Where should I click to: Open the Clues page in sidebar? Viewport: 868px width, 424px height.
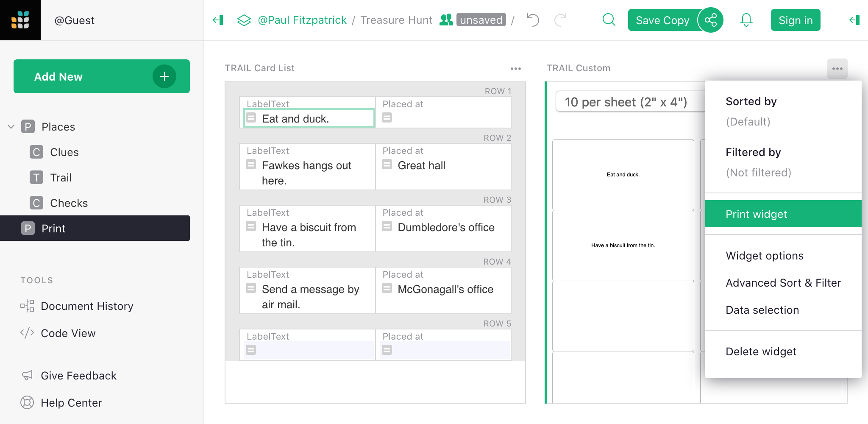pos(64,152)
